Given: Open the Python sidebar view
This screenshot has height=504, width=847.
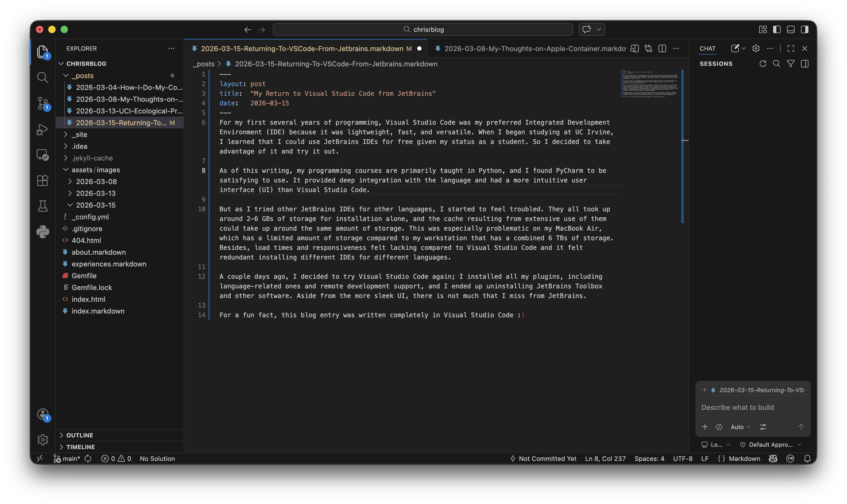Looking at the screenshot, I should pos(43,232).
